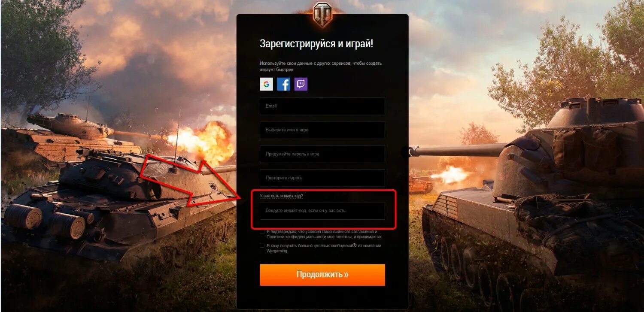The image size is (644, 312).
Task: Collapse the У вас есть инвайт-код? section
Action: pyautogui.click(x=281, y=196)
